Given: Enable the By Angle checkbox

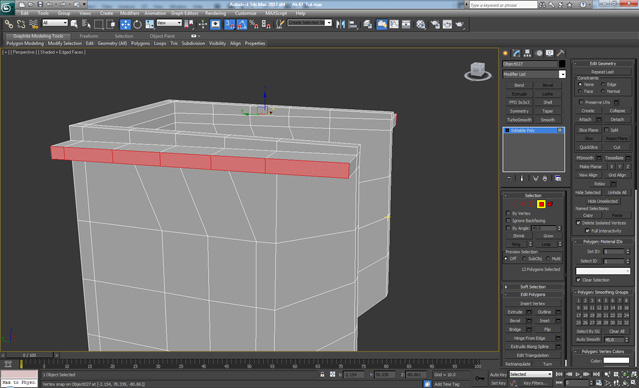Looking at the screenshot, I should tap(508, 228).
